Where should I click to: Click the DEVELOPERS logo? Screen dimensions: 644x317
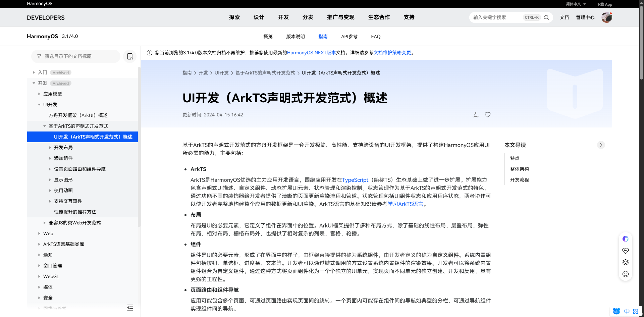tap(46, 18)
